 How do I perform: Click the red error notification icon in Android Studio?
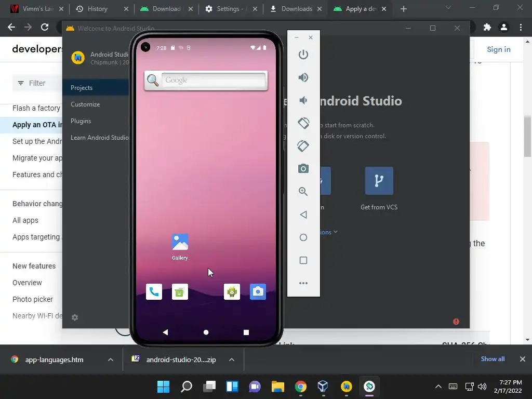pos(456,321)
